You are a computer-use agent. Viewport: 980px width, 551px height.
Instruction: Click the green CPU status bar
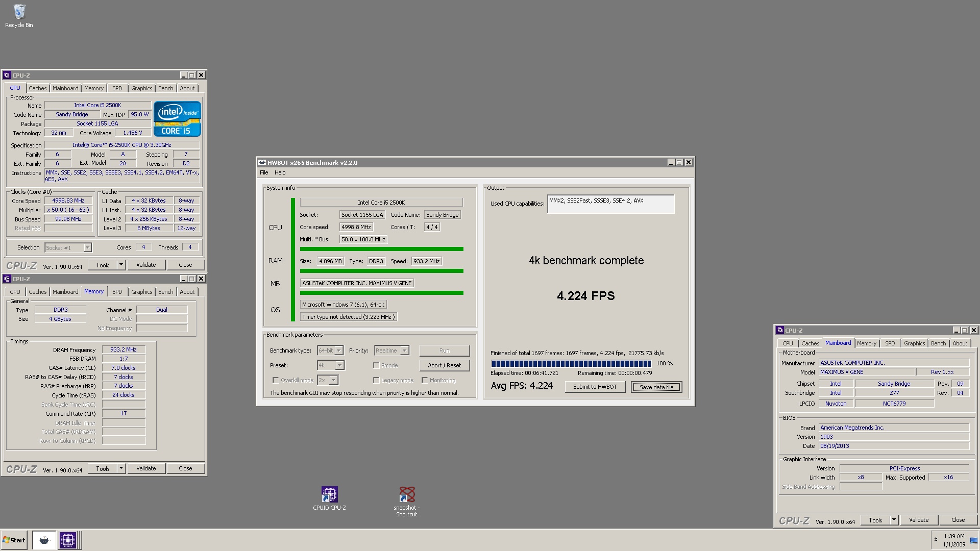pyautogui.click(x=382, y=249)
